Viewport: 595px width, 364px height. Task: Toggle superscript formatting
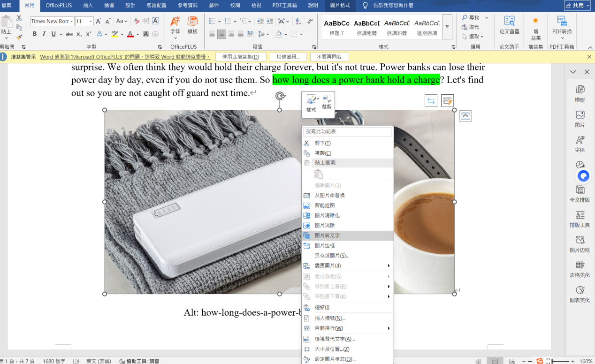(89, 34)
